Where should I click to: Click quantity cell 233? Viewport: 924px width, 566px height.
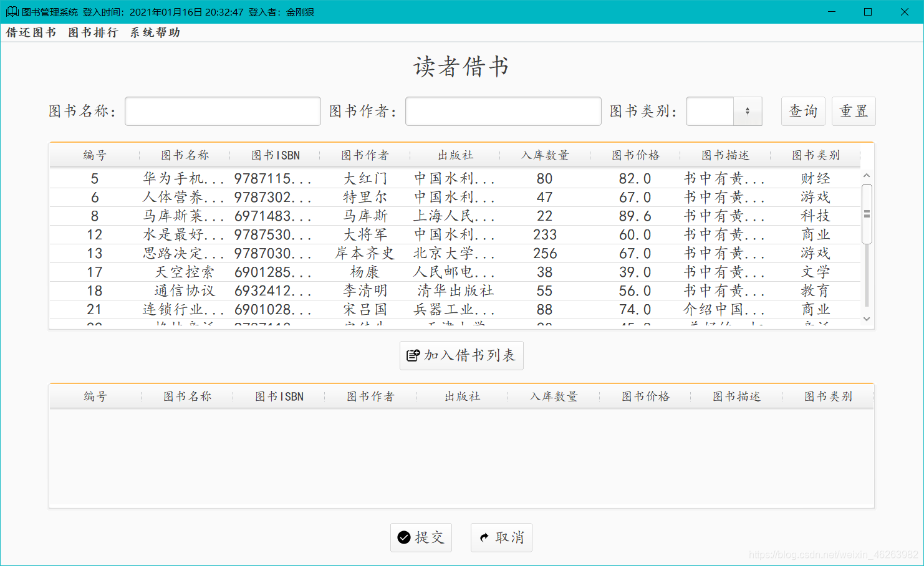tap(545, 234)
